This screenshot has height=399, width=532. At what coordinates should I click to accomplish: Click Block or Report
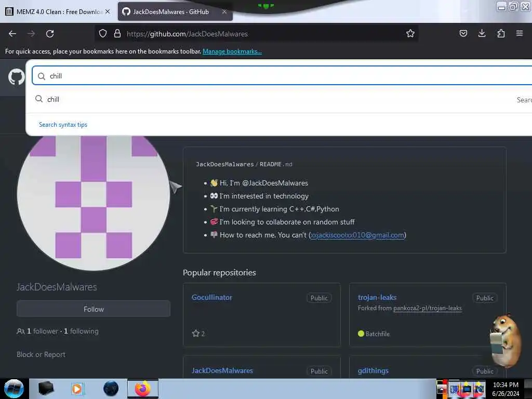coord(41,354)
